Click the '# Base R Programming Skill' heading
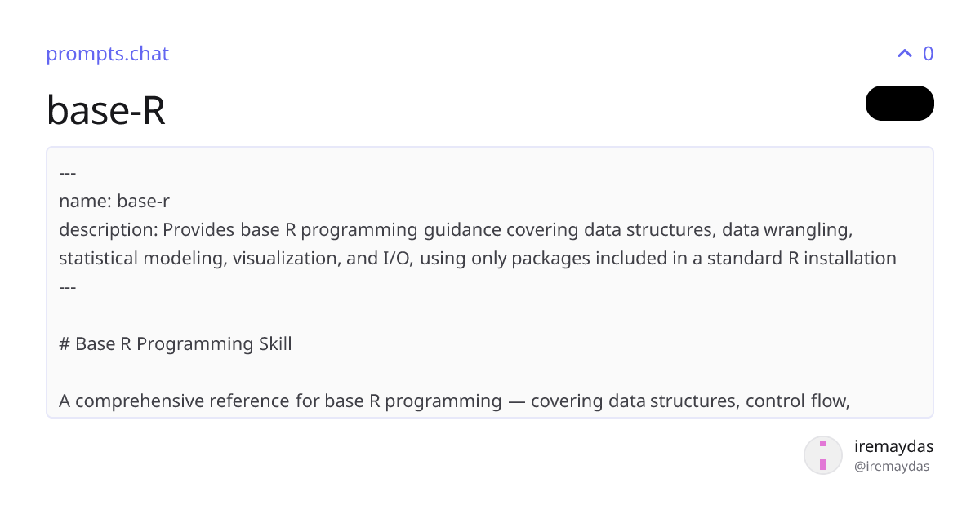 click(175, 343)
